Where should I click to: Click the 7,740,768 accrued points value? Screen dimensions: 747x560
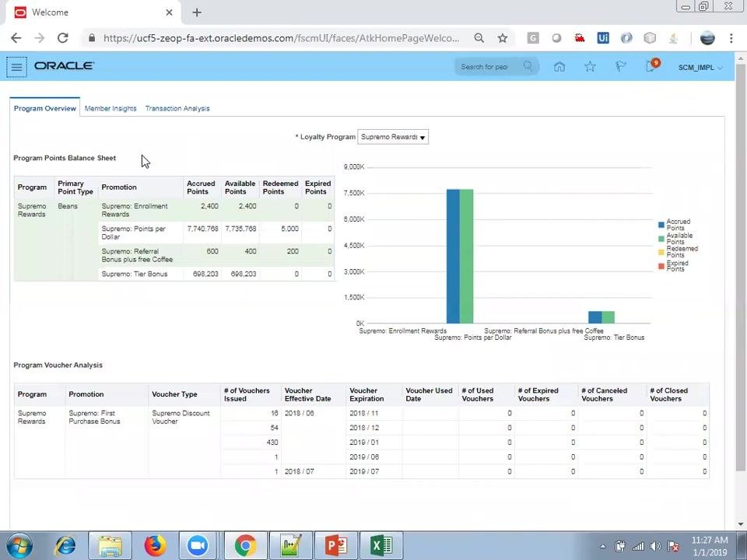(x=203, y=229)
